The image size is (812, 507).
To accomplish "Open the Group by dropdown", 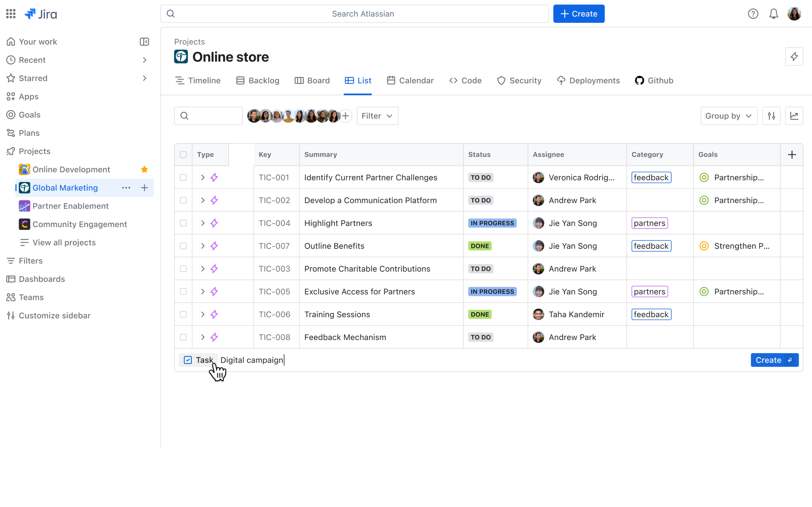I will click(729, 116).
